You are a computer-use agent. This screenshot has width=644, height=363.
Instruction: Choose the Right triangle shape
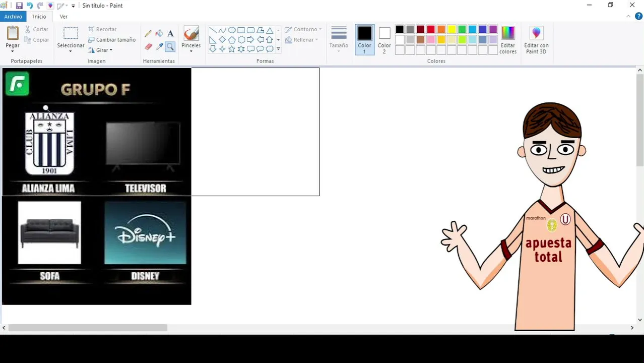(x=213, y=40)
